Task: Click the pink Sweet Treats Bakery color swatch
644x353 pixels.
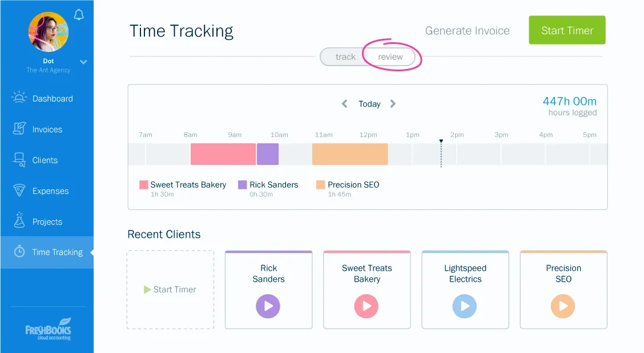Action: (144, 184)
